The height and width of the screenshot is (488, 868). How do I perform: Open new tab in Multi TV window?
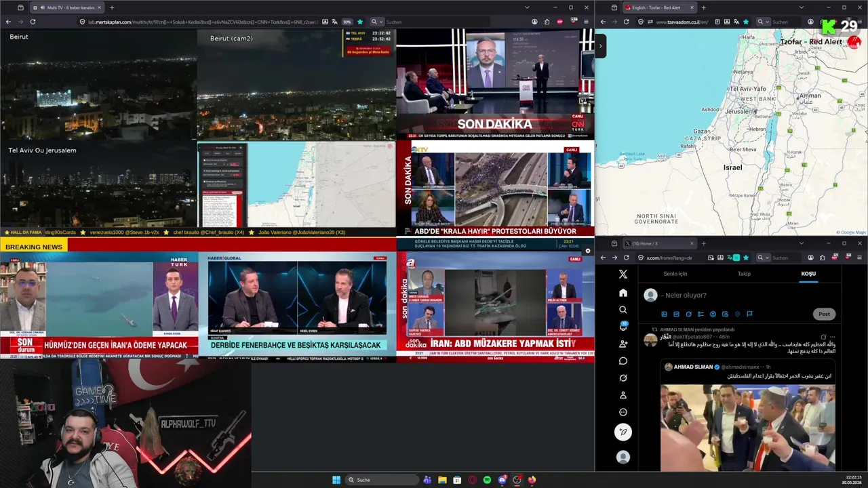coord(112,7)
